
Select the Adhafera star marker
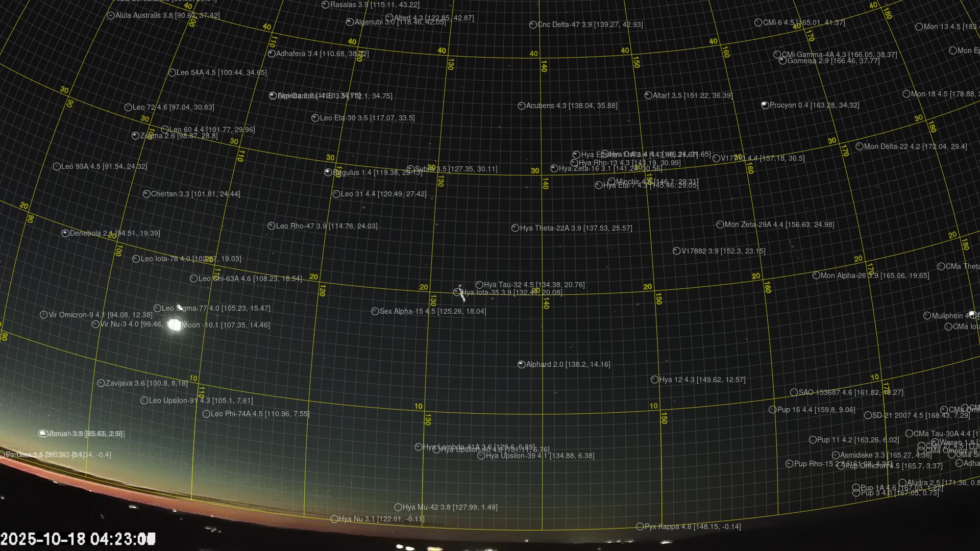(272, 54)
